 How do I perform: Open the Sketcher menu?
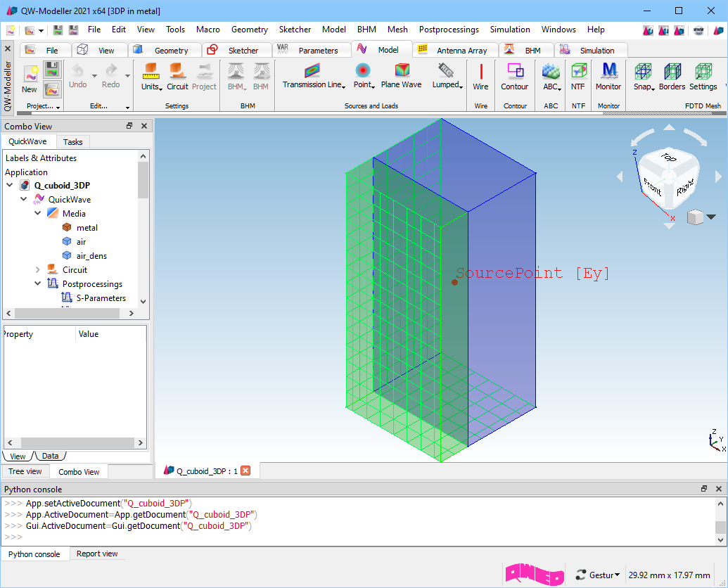coord(295,30)
